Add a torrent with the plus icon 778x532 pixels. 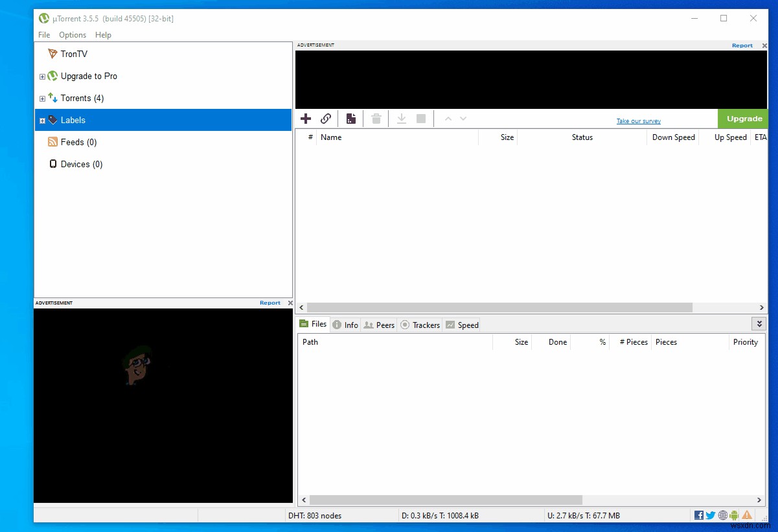tap(306, 119)
